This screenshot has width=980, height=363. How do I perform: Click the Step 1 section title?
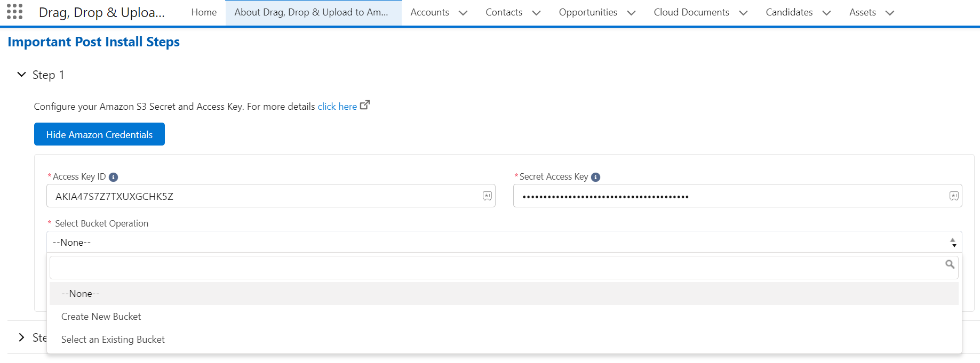click(49, 75)
